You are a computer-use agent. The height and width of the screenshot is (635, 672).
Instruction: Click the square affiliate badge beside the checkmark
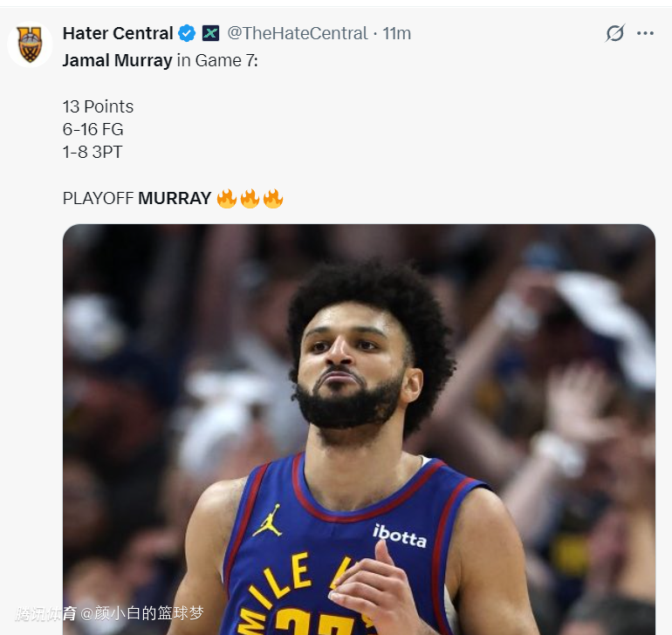(210, 33)
